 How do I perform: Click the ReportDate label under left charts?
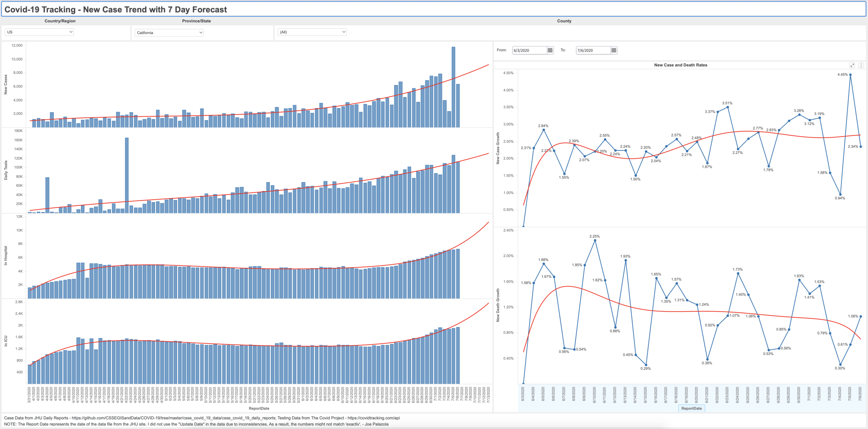(x=259, y=408)
